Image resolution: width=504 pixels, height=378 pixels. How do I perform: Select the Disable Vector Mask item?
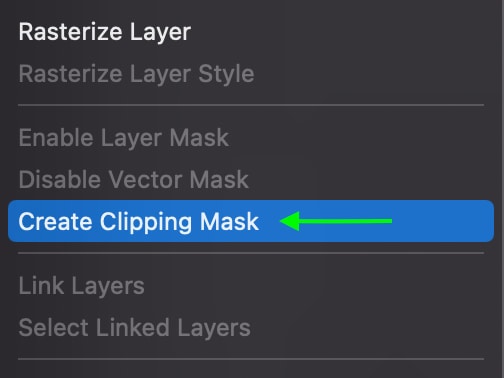134,179
